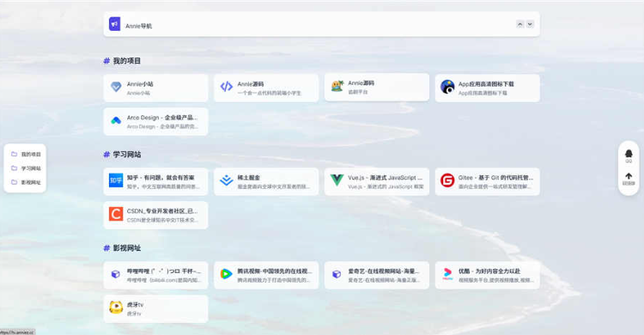Open the Annie小站 card title
The height and width of the screenshot is (335, 644).
140,84
